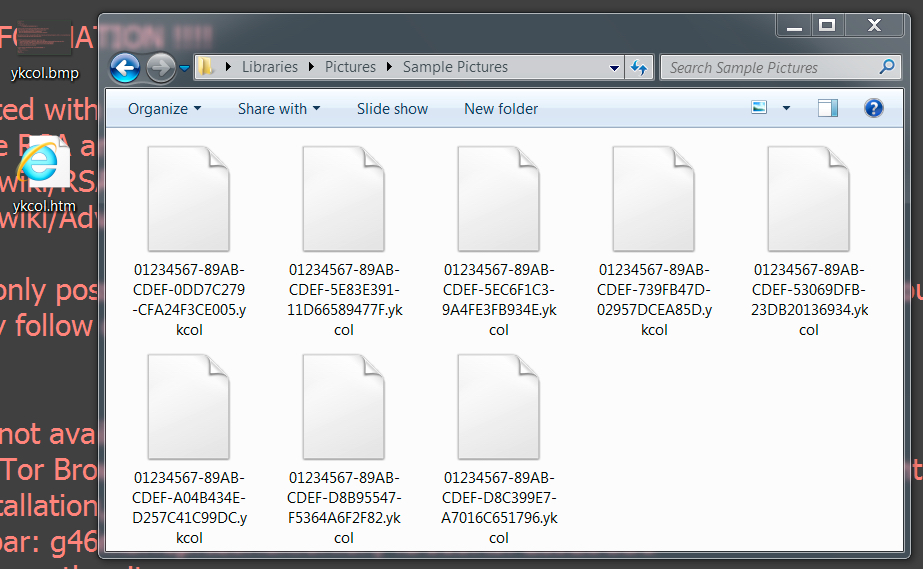The image size is (923, 569).
Task: Expand the view options dropdown arrow
Action: point(786,108)
